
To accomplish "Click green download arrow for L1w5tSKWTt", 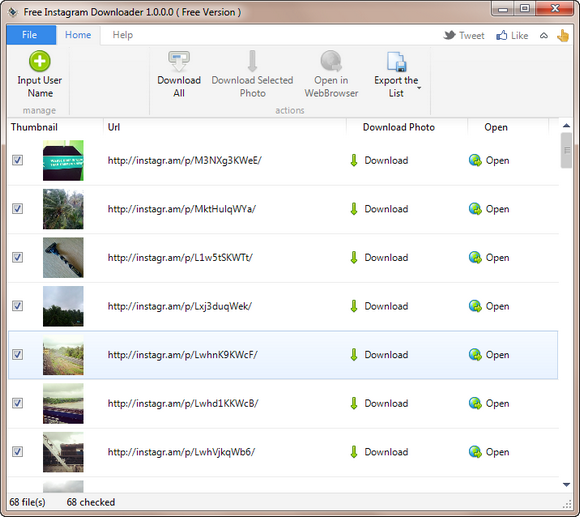I will [x=354, y=257].
